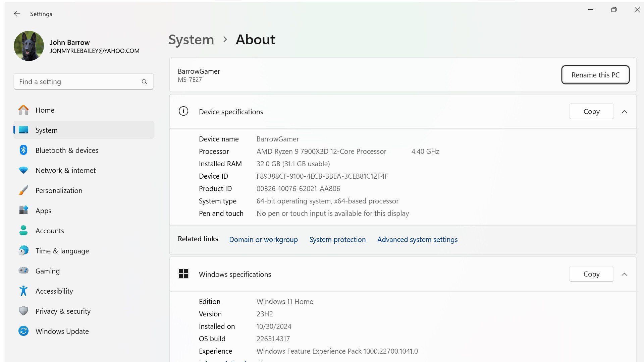Image resolution: width=644 pixels, height=362 pixels.
Task: Click the Windows Update refresh icon
Action: pyautogui.click(x=23, y=331)
